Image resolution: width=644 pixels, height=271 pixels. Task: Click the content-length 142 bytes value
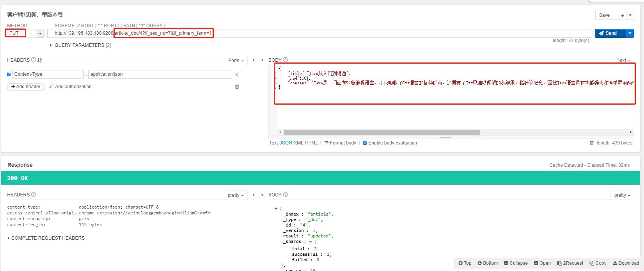(90, 225)
